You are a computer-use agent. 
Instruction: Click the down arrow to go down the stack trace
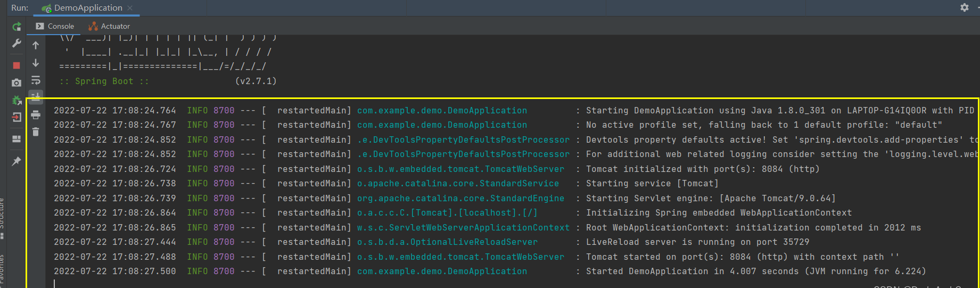[36, 63]
